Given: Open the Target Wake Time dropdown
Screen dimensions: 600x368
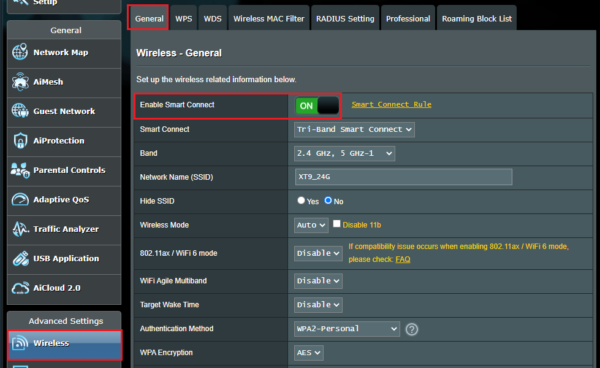Looking at the screenshot, I should (x=318, y=305).
